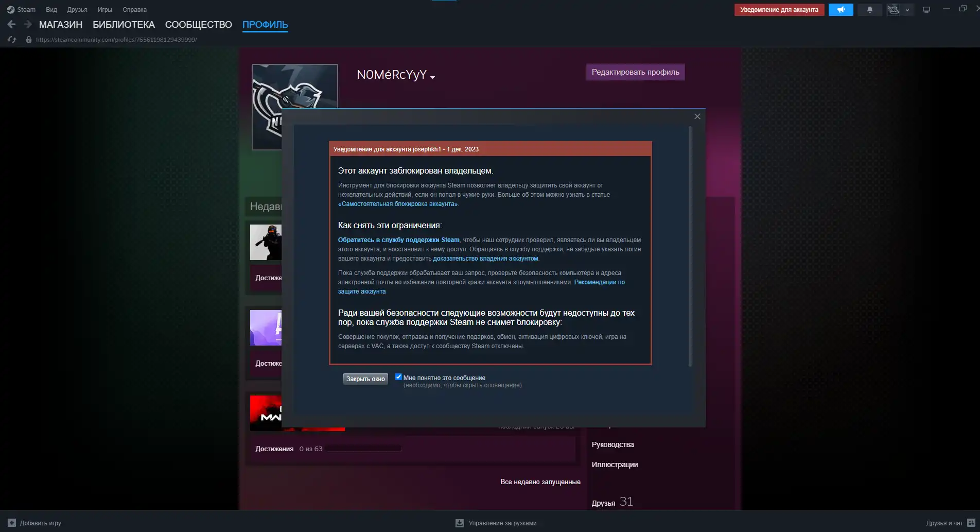Open Руководства in the profile sidebar
The height and width of the screenshot is (532, 980).
612,444
